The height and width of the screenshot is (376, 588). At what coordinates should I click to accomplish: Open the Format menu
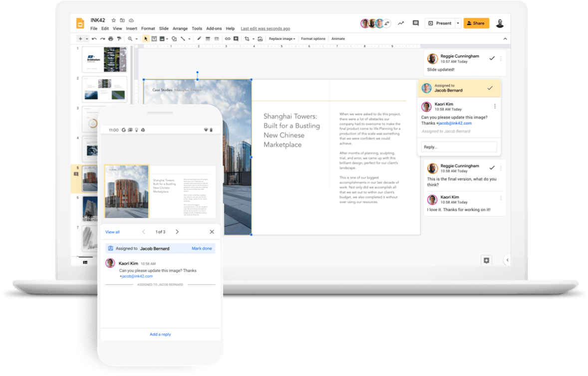point(148,28)
